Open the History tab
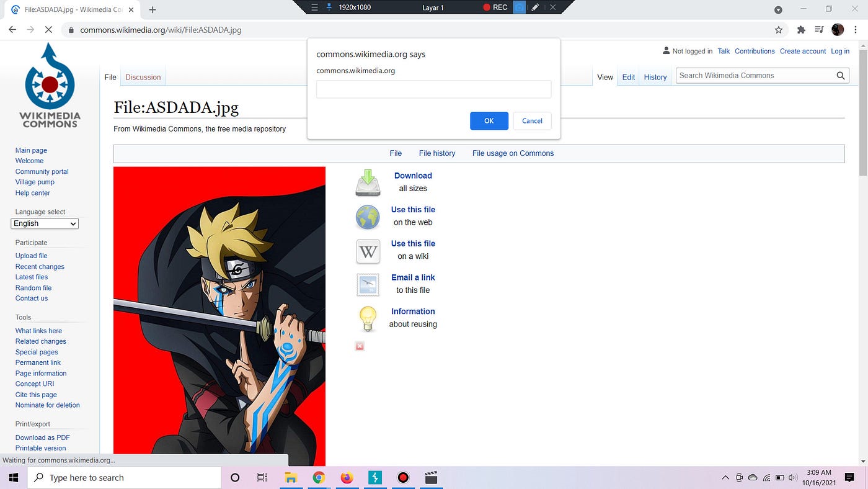The image size is (868, 489). coord(655,78)
